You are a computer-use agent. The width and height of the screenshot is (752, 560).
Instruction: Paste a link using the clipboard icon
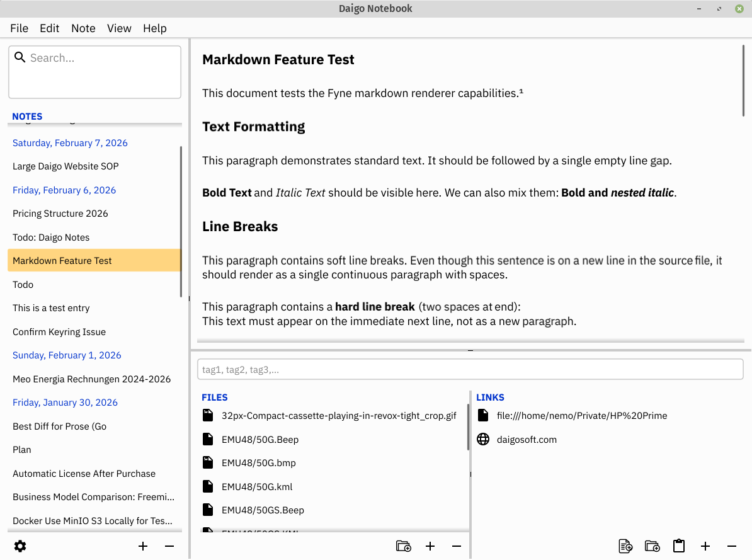point(678,546)
